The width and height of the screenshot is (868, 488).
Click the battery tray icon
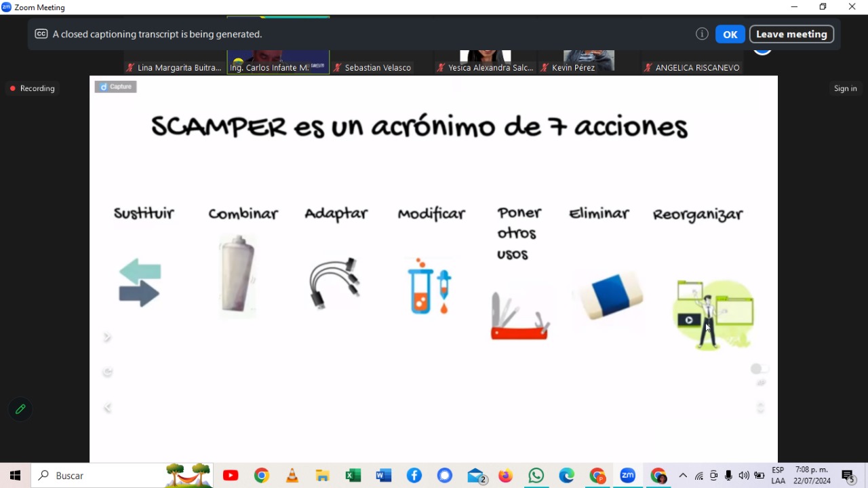759,476
